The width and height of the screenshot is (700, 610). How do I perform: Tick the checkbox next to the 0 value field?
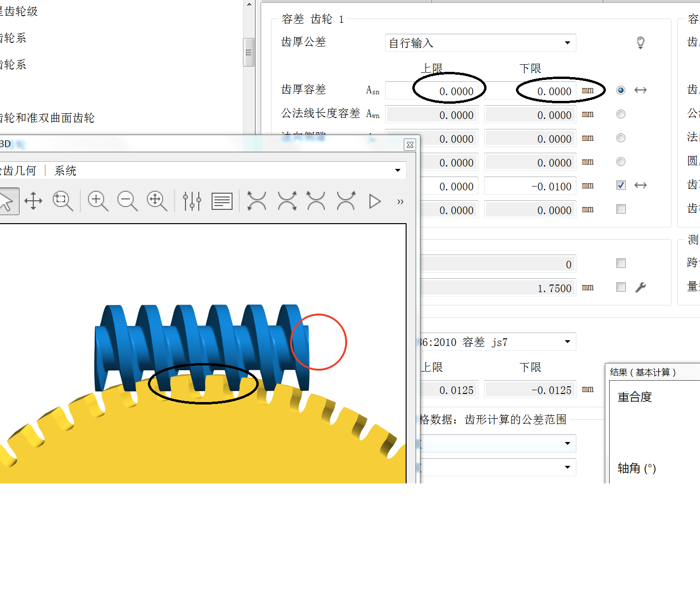click(x=621, y=263)
